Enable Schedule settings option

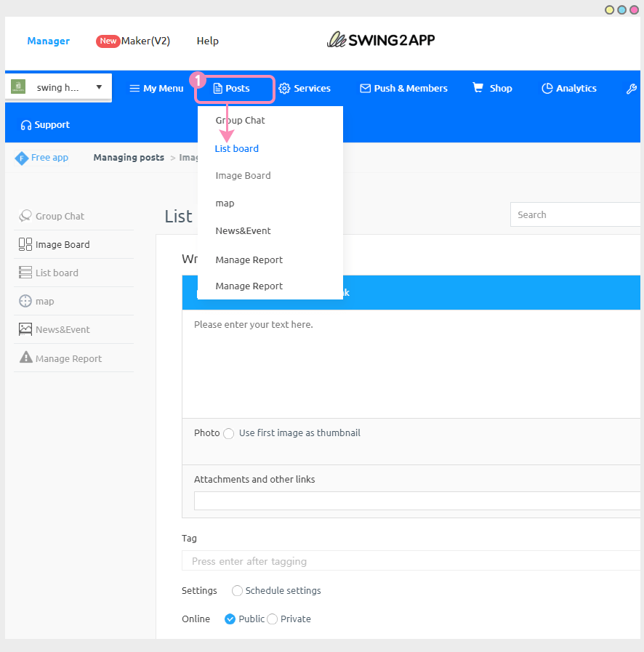[x=237, y=590]
